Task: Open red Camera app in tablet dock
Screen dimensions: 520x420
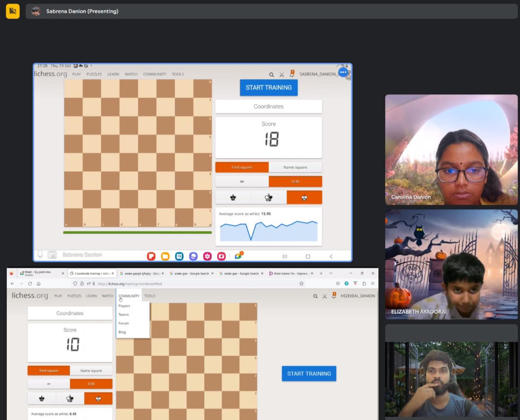Action: (x=222, y=256)
